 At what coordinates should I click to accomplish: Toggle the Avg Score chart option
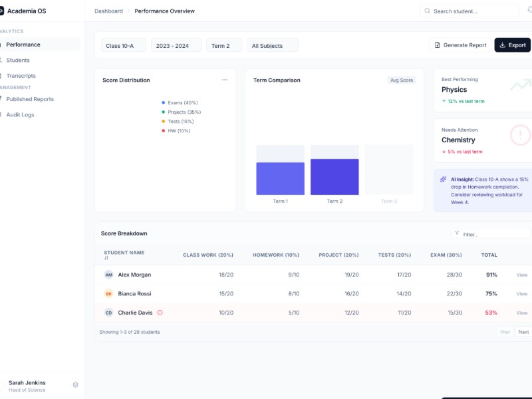point(402,80)
